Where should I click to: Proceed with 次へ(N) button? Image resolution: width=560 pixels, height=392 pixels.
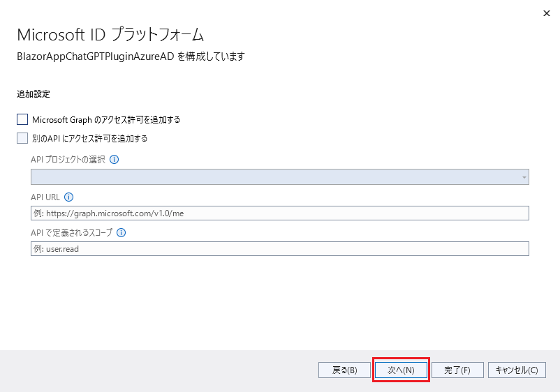[401, 370]
